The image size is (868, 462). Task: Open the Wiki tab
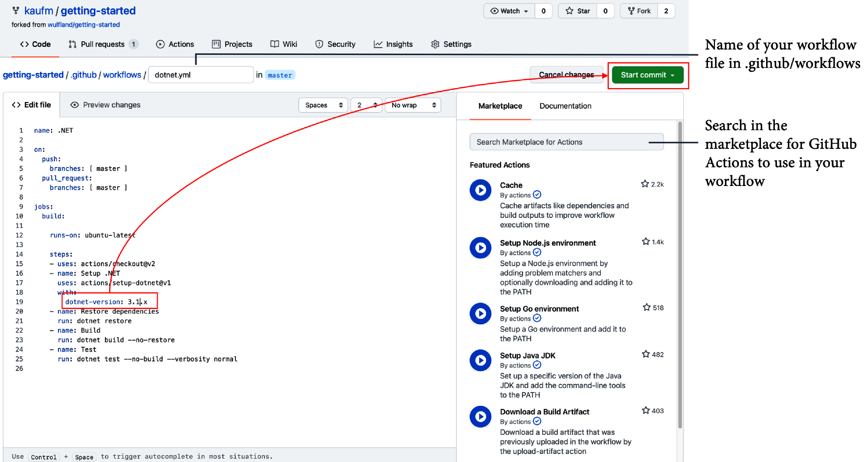[x=284, y=44]
